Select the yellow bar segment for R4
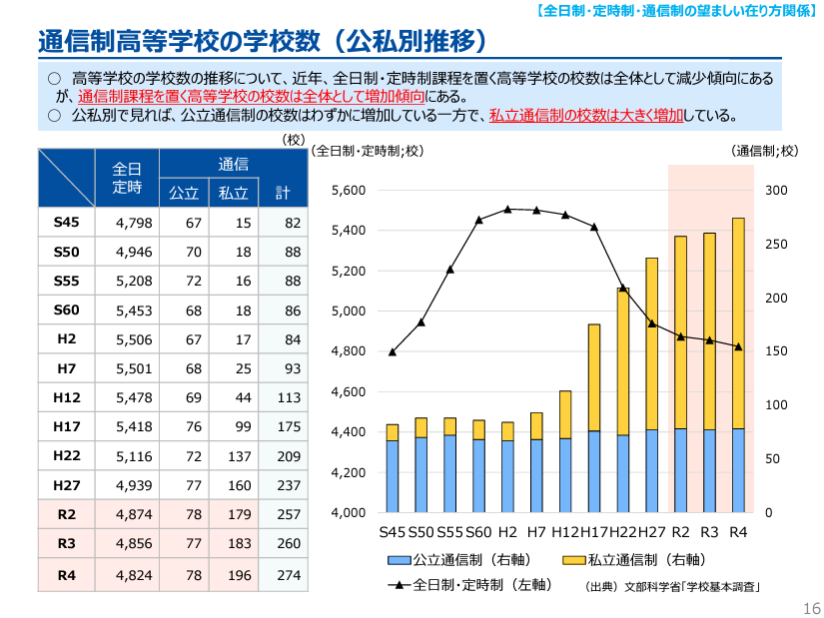The width and height of the screenshot is (824, 618). coord(738,323)
